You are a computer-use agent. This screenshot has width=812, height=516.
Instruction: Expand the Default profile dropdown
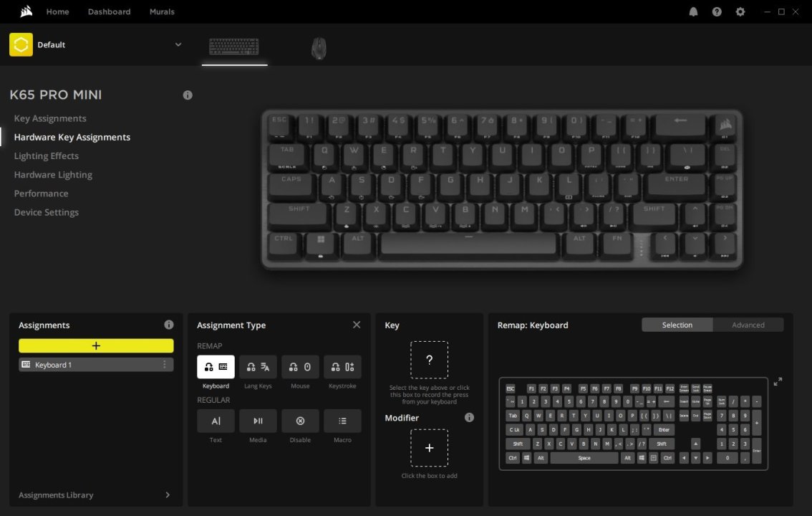pos(178,44)
